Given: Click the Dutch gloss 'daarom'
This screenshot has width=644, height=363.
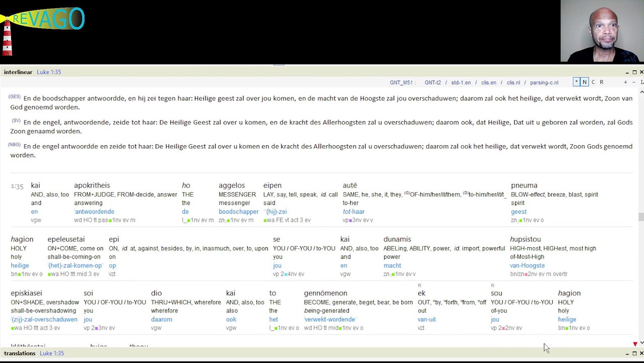Looking at the screenshot, I should point(161,320).
